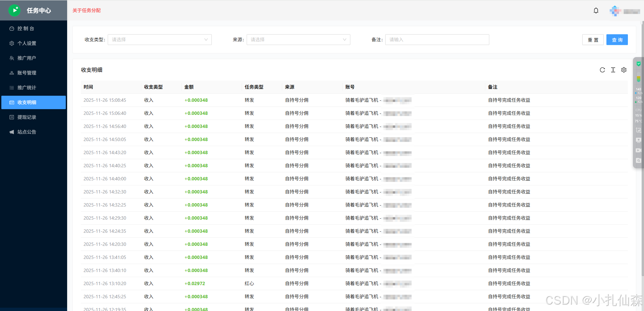Click the notification bell icon

[x=596, y=10]
